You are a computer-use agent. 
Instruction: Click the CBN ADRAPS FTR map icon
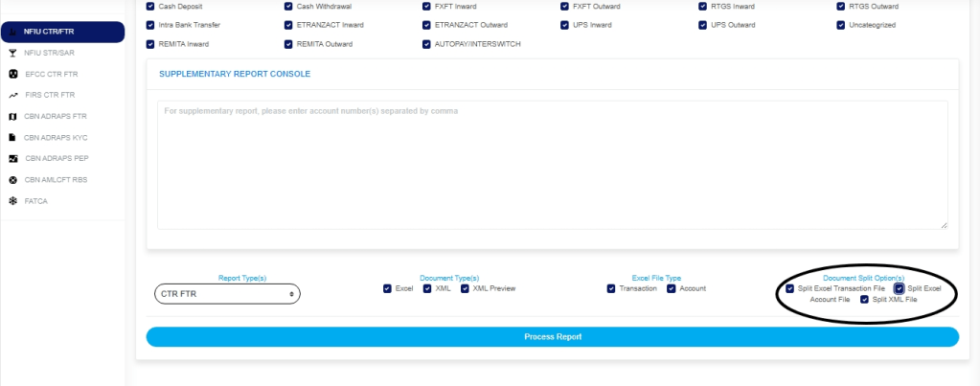pos(12,116)
